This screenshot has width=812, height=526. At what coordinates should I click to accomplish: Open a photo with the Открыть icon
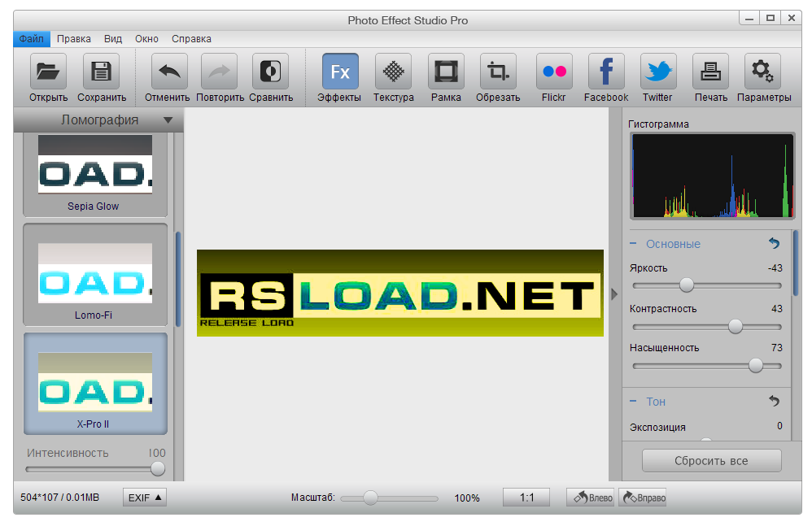[48, 72]
